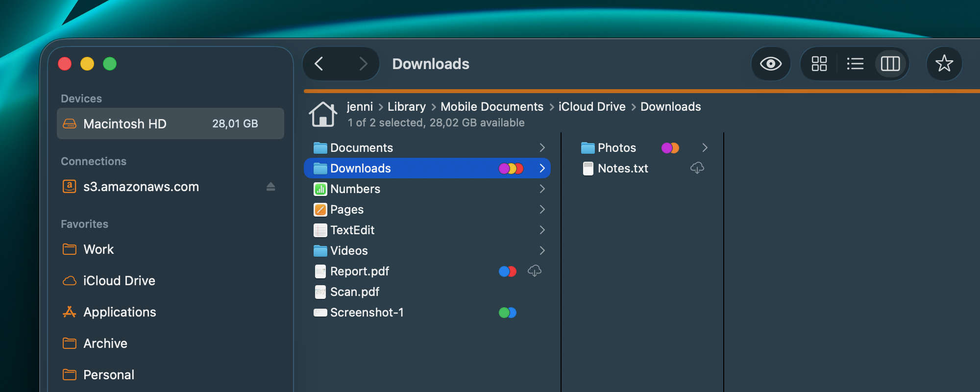Click color tags on Photos row

[670, 148]
